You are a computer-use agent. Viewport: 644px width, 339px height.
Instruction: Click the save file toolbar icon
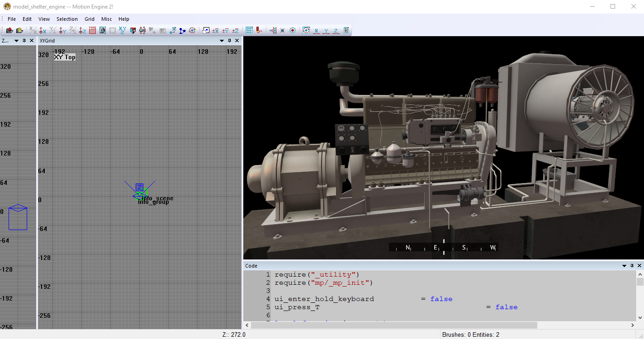pos(19,30)
